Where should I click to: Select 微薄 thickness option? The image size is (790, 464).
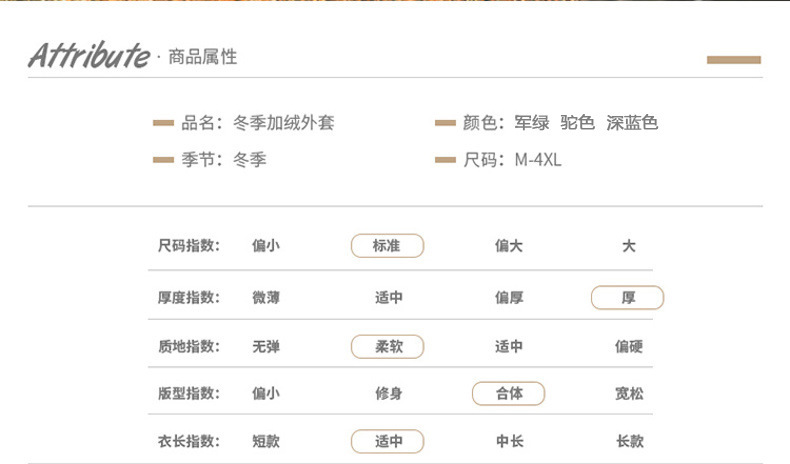[265, 298]
